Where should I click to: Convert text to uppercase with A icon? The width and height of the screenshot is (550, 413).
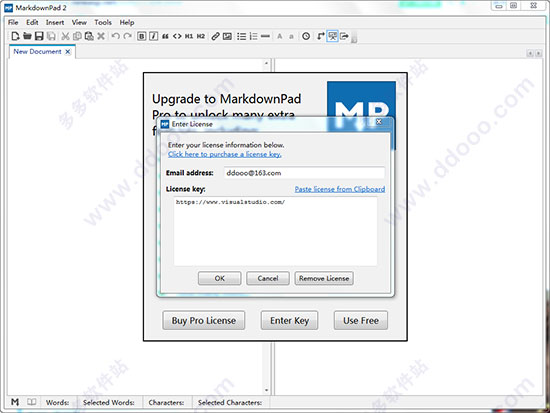tap(280, 36)
